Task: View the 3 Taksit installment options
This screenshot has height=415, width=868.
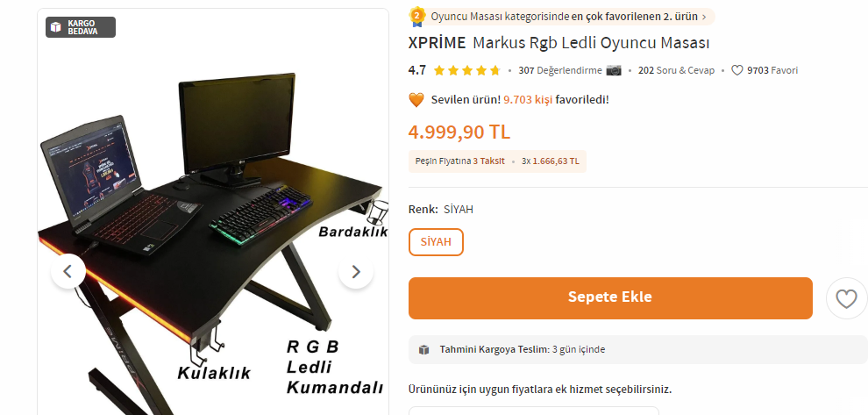Action: click(489, 161)
